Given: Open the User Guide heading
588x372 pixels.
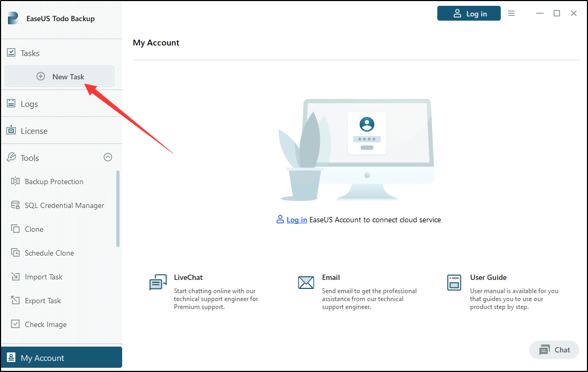Looking at the screenshot, I should pyautogui.click(x=488, y=277).
